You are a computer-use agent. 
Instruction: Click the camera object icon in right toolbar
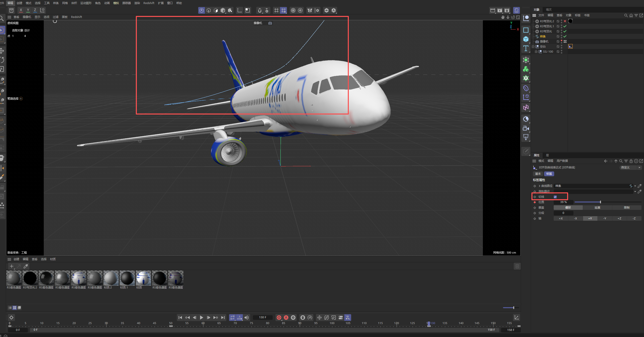click(x=526, y=128)
